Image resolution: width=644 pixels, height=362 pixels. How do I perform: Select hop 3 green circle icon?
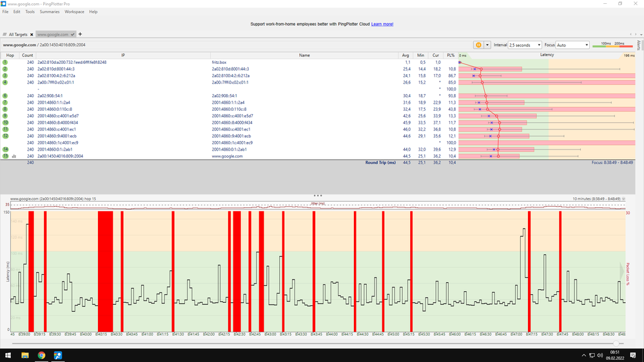click(x=5, y=75)
